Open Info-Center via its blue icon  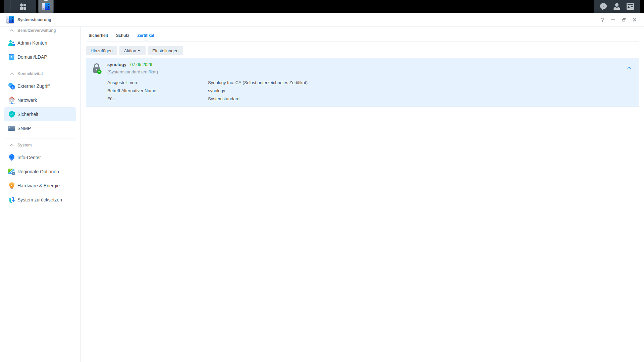(11, 158)
